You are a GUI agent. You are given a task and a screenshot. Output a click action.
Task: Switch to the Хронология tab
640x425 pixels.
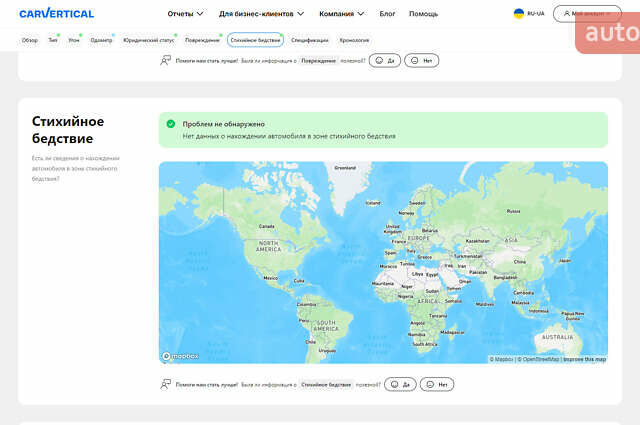[354, 40]
